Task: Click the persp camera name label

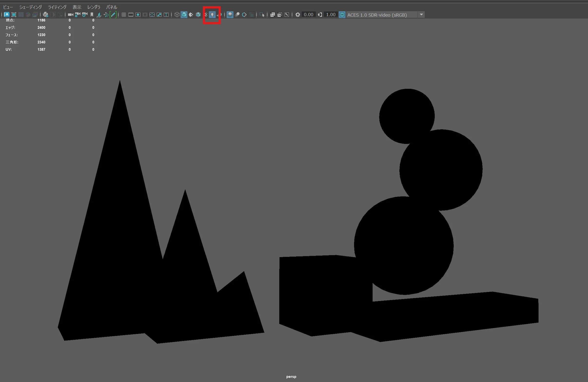Action: click(291, 377)
